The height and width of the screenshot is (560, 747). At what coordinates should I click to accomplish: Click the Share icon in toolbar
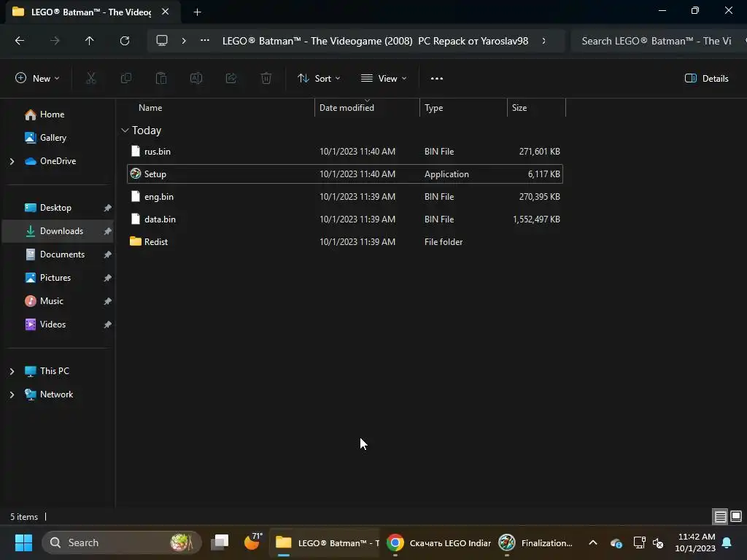(x=231, y=79)
